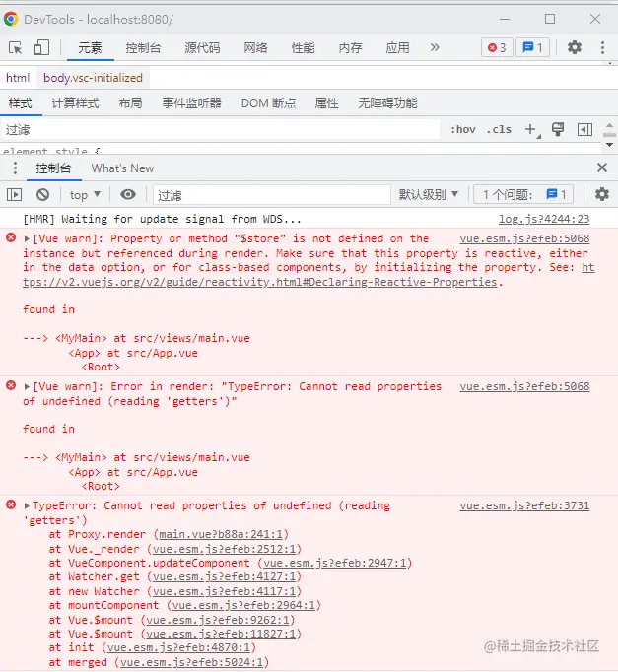The height and width of the screenshot is (672, 618).
Task: Switch to the 属性 subtab
Action: 326,103
